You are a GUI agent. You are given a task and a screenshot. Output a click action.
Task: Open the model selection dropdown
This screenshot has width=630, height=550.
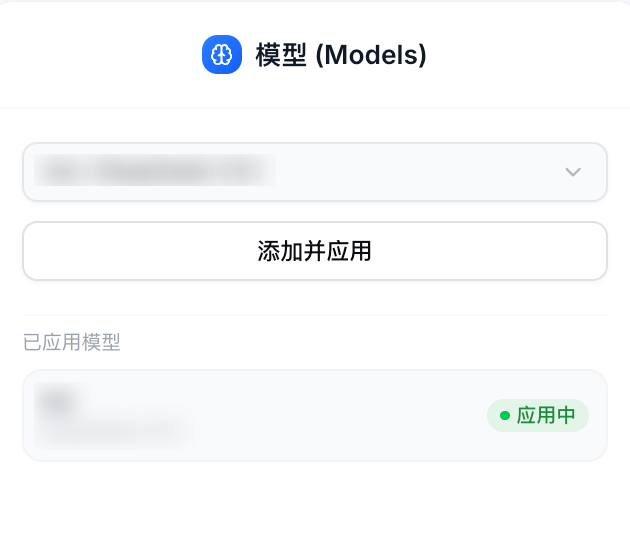(x=314, y=172)
